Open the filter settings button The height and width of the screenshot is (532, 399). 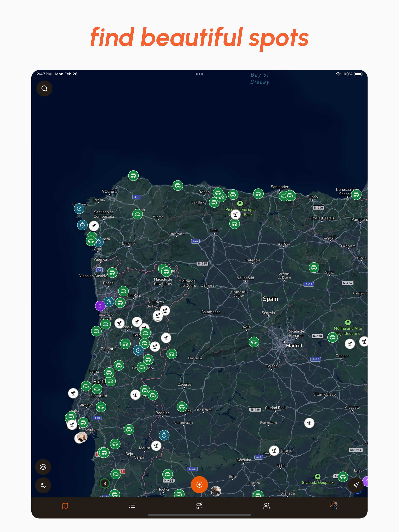43,485
